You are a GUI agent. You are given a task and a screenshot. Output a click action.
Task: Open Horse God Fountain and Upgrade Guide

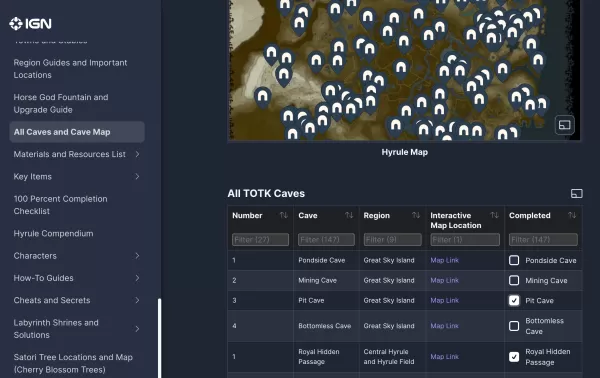pyautogui.click(x=61, y=103)
